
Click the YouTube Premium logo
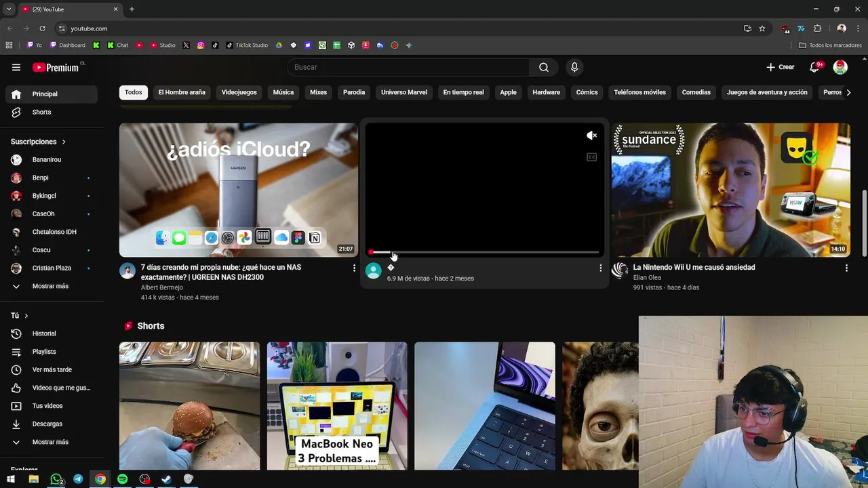tap(56, 67)
